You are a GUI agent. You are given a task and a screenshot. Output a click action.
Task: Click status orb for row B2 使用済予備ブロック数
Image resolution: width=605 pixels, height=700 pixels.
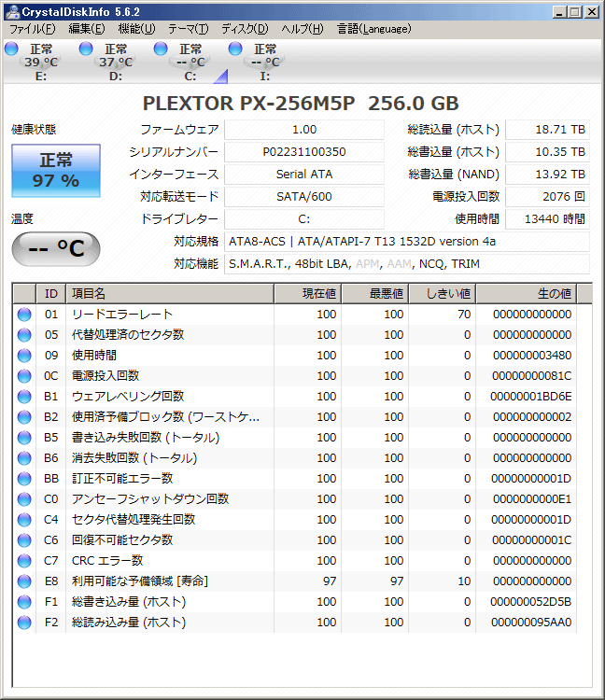pos(24,417)
